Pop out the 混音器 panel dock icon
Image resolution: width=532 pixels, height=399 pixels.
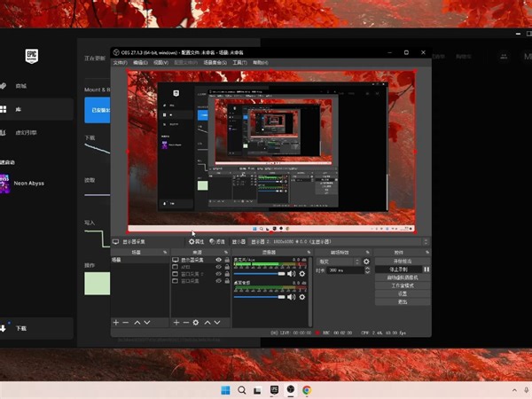[309, 253]
